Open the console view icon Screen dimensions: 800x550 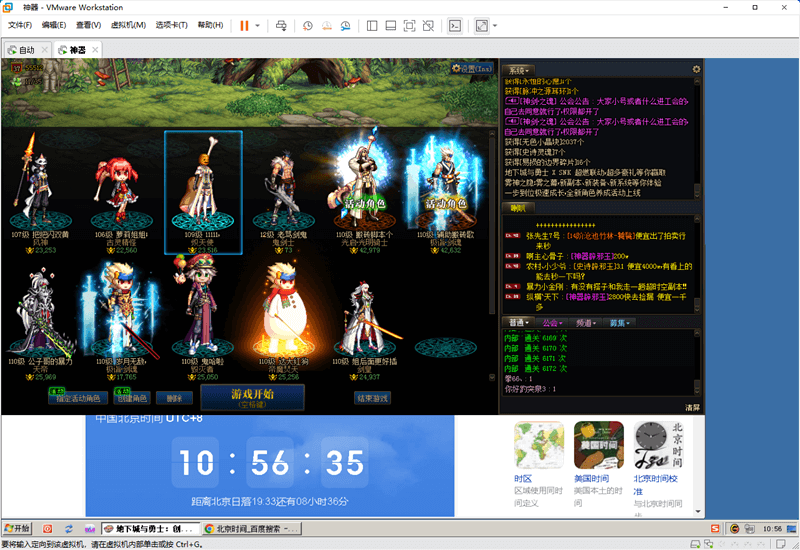point(455,26)
